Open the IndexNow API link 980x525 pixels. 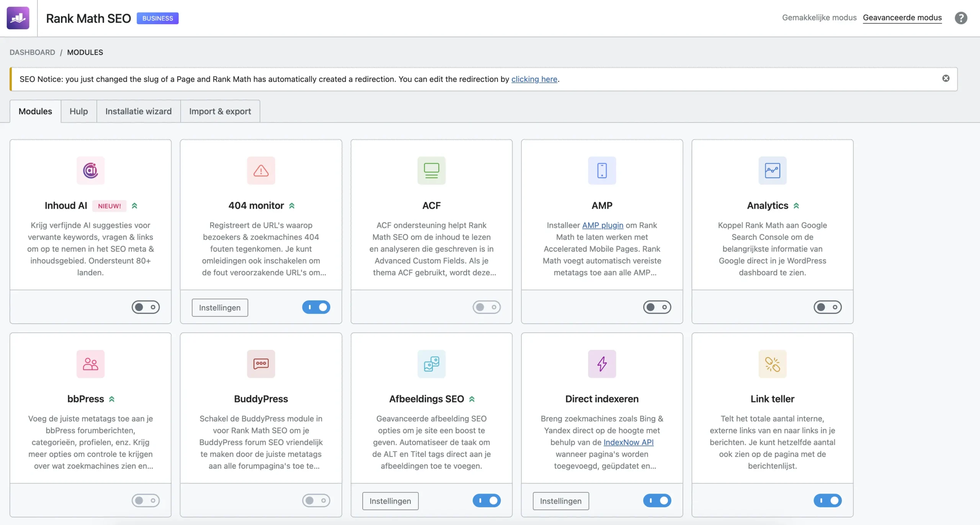(x=629, y=442)
